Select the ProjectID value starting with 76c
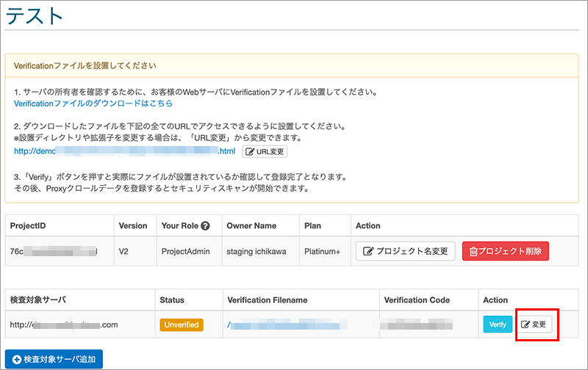The width and height of the screenshot is (588, 370). pos(53,251)
